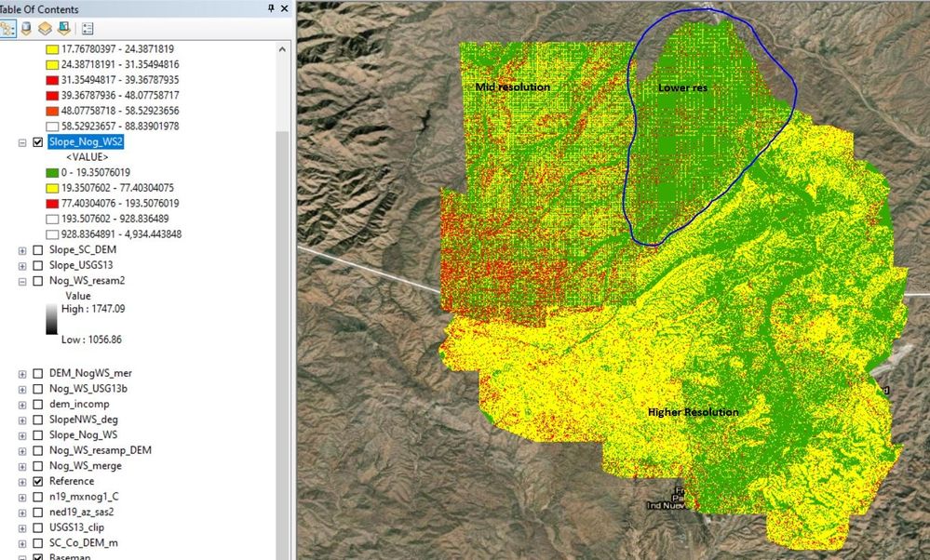930x560 pixels.
Task: Uncheck the Slope_Nog_WS2 layer
Action: [38, 142]
